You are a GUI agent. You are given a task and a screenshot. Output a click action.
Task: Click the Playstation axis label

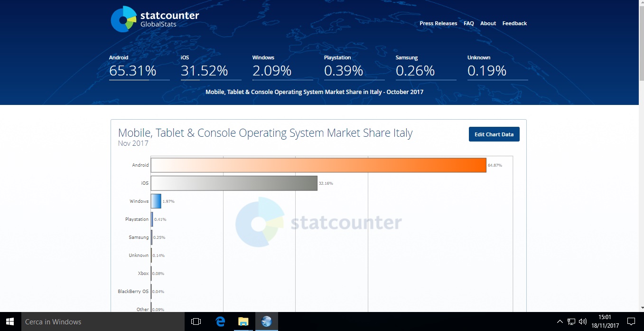(137, 219)
